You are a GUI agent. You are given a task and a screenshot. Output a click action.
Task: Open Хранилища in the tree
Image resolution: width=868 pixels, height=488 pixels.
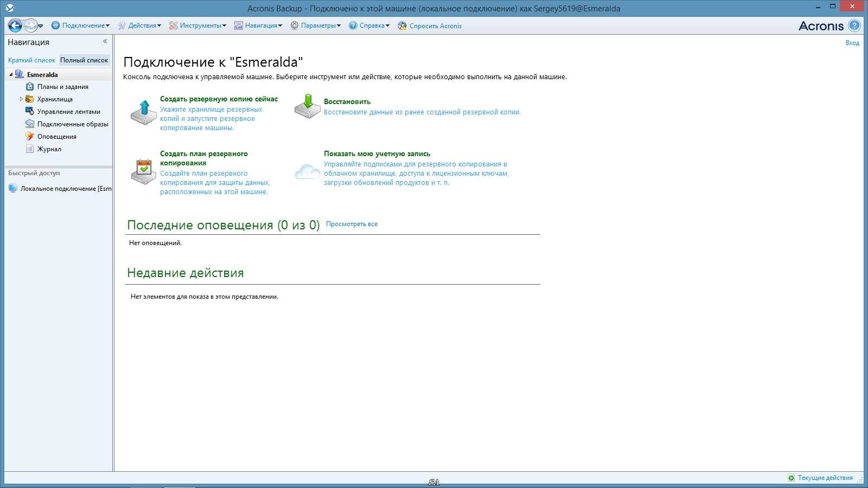tap(55, 99)
